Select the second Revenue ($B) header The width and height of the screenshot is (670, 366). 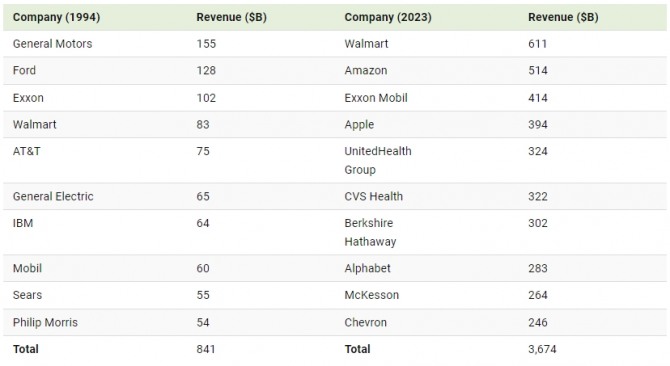pos(563,17)
